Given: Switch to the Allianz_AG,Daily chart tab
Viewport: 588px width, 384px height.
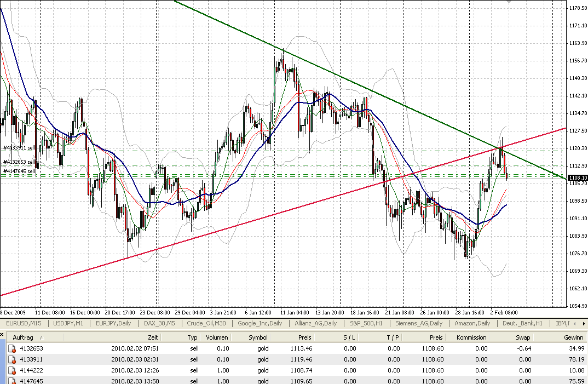Looking at the screenshot, I should pyautogui.click(x=316, y=323).
